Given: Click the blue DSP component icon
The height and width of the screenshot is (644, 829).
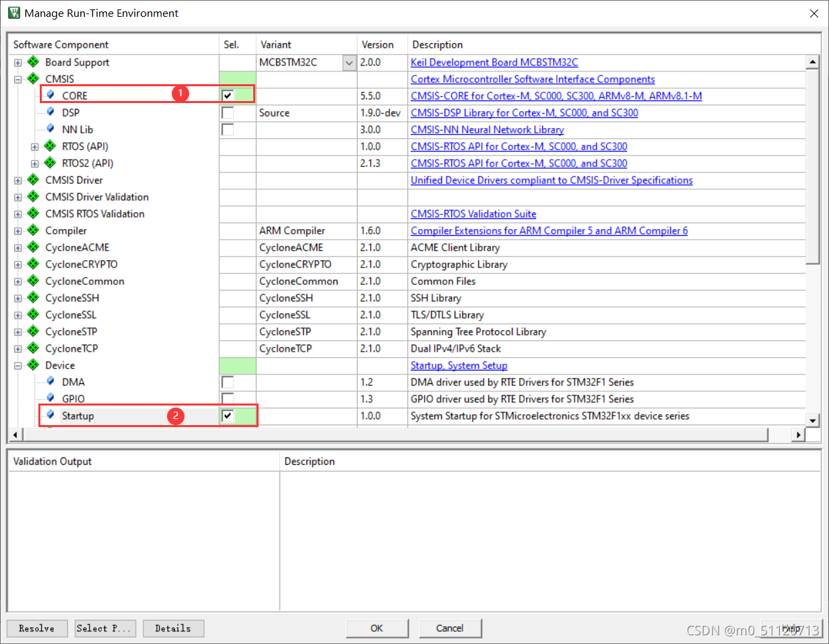Looking at the screenshot, I should tap(51, 112).
